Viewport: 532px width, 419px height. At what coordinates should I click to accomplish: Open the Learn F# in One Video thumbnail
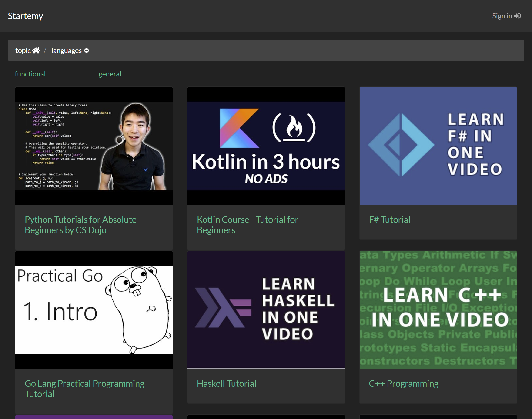438,146
